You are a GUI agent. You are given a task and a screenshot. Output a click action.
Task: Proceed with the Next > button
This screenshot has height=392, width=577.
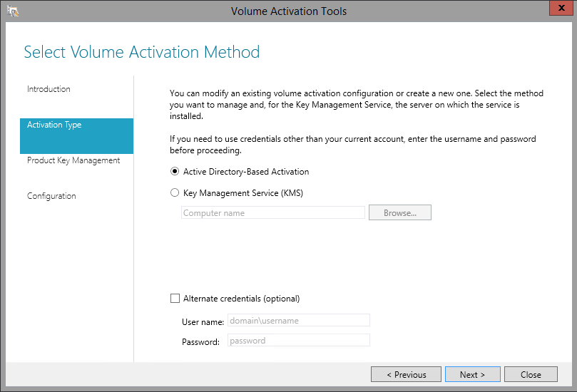click(472, 374)
